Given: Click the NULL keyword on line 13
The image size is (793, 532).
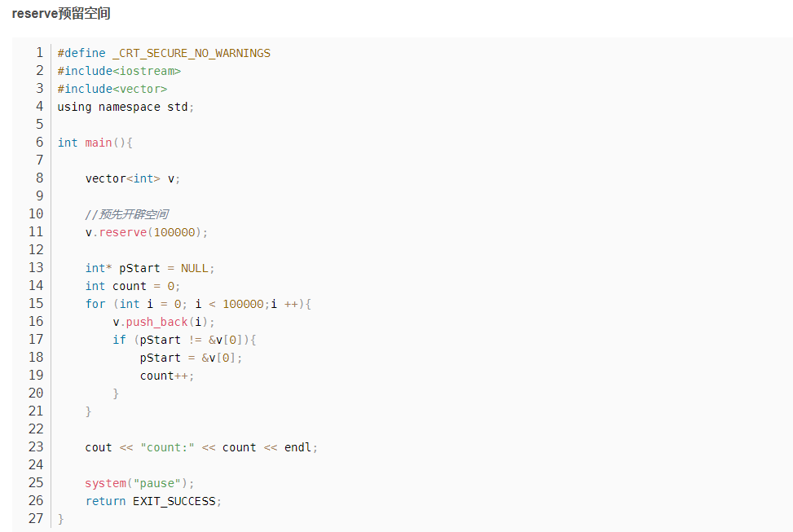Looking at the screenshot, I should tap(195, 268).
